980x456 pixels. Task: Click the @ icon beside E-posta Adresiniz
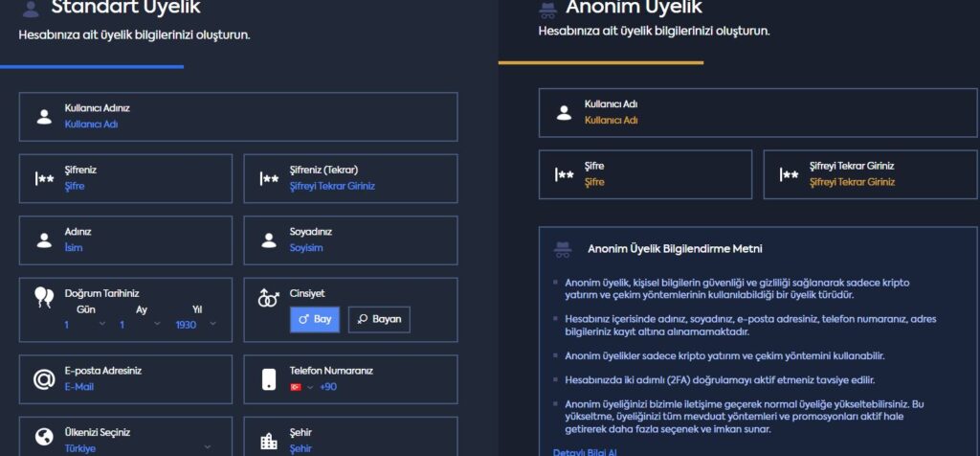point(43,379)
